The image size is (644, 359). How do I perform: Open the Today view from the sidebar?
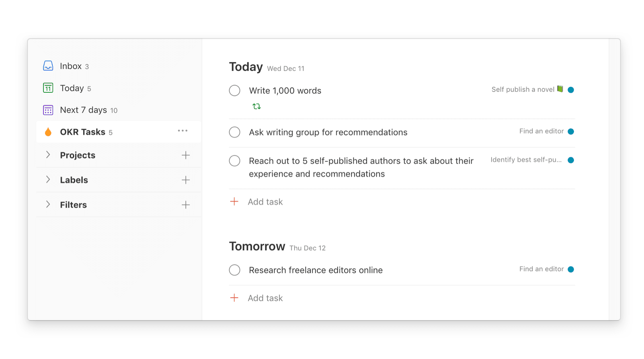point(72,88)
